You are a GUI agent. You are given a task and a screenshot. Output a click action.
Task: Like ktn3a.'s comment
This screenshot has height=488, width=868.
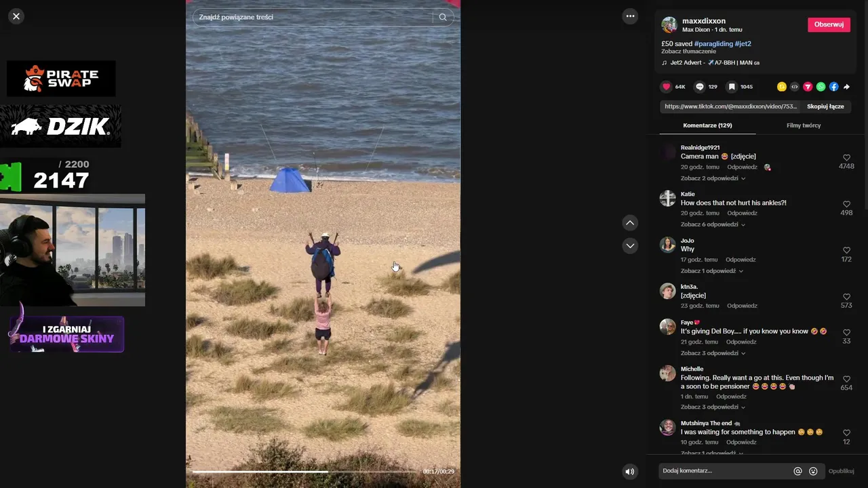tap(846, 297)
